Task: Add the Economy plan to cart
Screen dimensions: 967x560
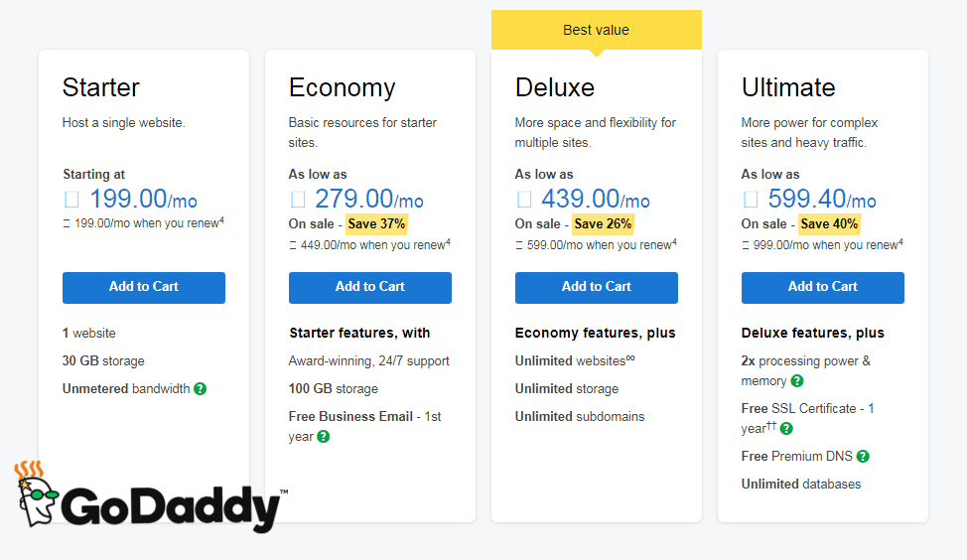Action: point(370,287)
